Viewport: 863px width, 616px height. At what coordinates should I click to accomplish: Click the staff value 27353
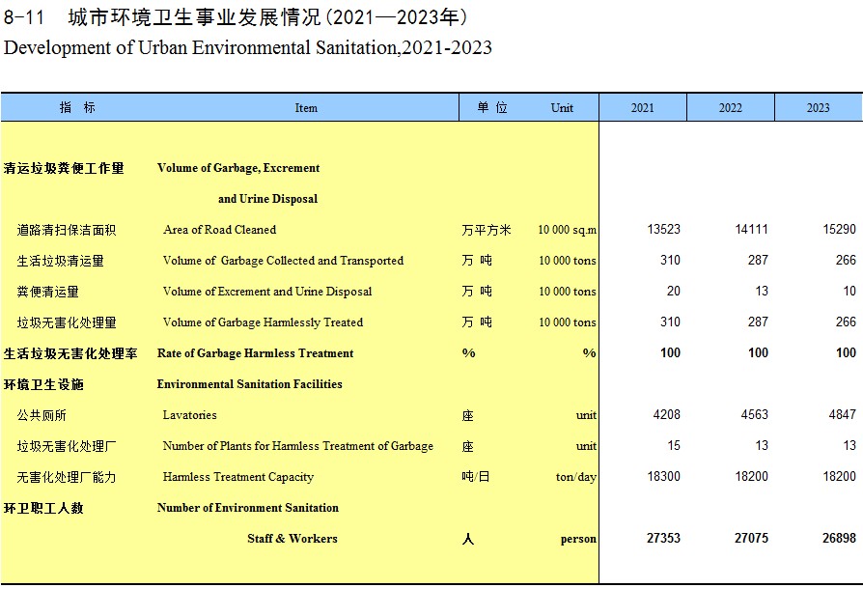tap(664, 538)
